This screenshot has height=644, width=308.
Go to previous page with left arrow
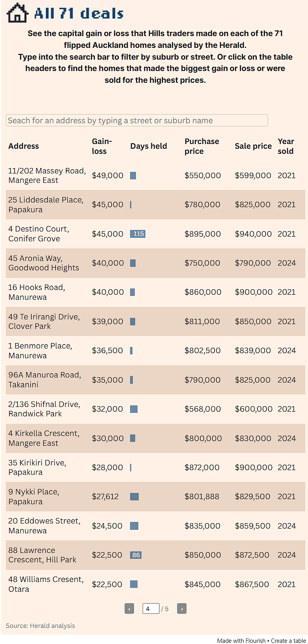point(129,609)
